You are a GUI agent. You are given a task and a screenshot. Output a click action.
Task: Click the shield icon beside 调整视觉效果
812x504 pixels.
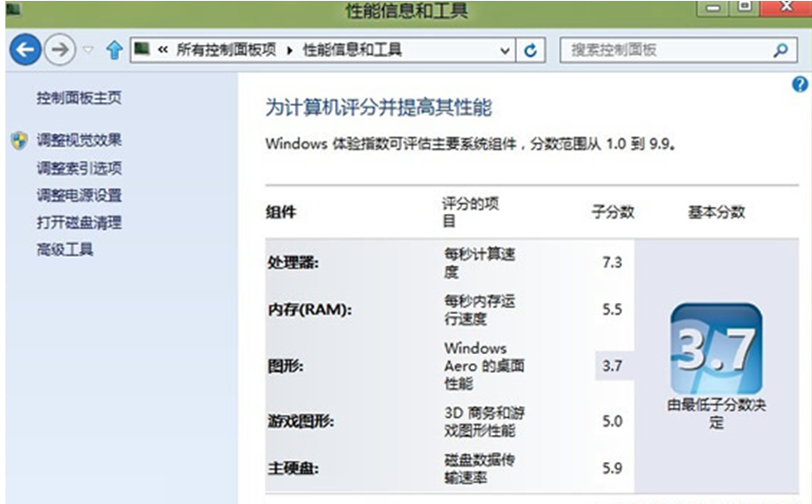tap(19, 141)
